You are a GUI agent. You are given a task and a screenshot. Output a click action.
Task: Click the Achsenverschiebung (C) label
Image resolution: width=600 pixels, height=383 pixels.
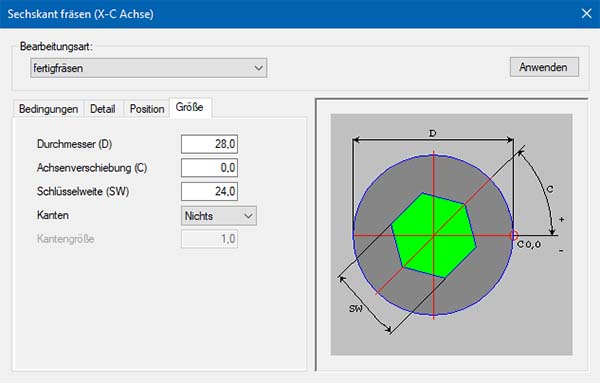coord(92,168)
